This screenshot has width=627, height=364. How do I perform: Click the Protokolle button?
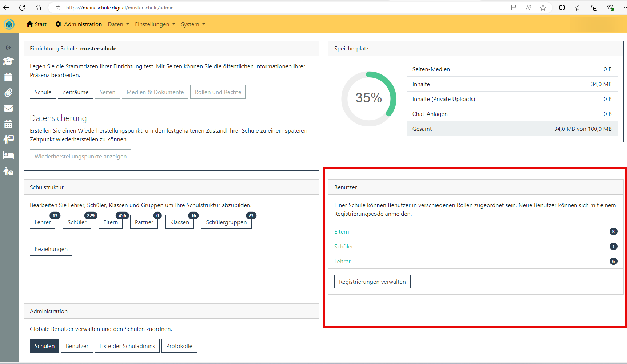click(179, 346)
